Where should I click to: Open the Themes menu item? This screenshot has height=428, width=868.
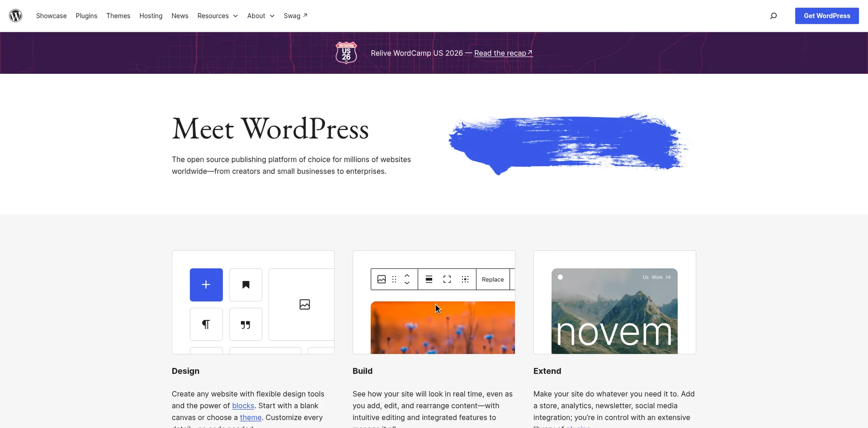[118, 16]
